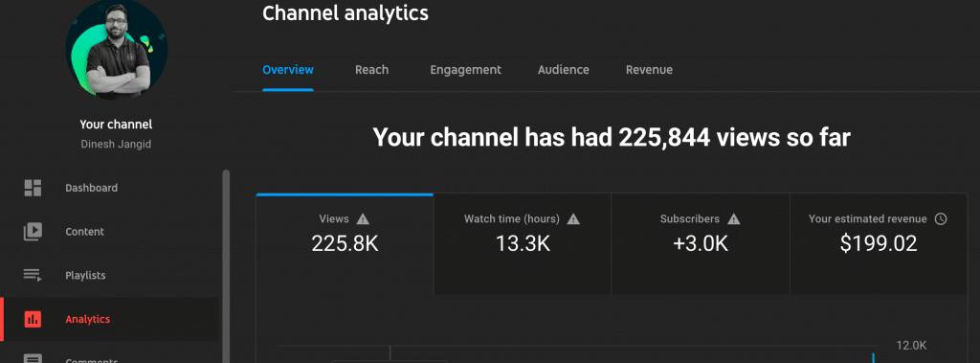Click the warning triangle next to Views
Viewport: 980px width, 363px height.
click(x=363, y=219)
